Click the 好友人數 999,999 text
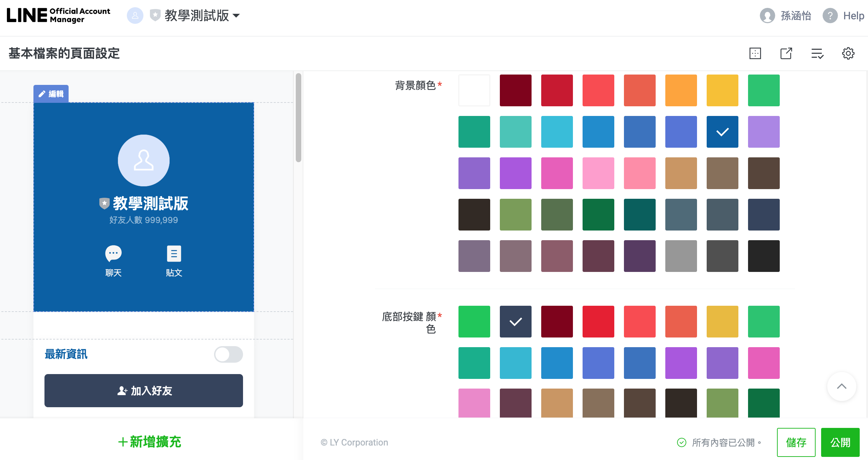Screen dimensions: 868x460 (144, 220)
